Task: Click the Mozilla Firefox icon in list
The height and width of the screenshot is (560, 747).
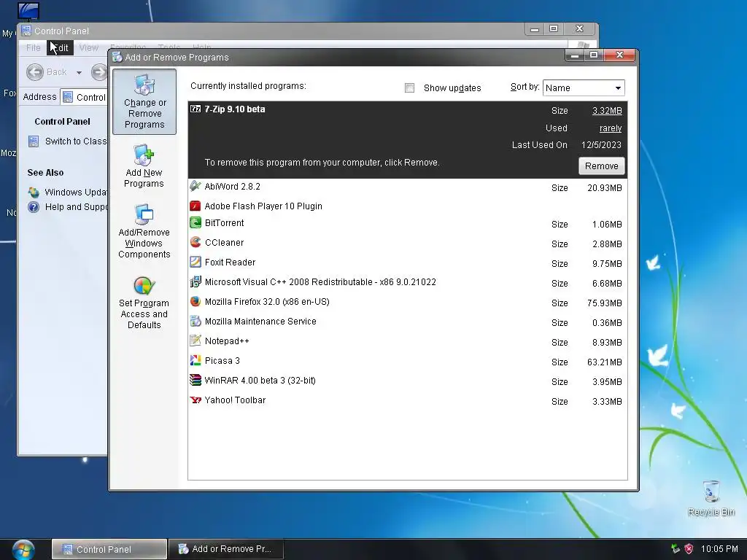Action: click(196, 301)
